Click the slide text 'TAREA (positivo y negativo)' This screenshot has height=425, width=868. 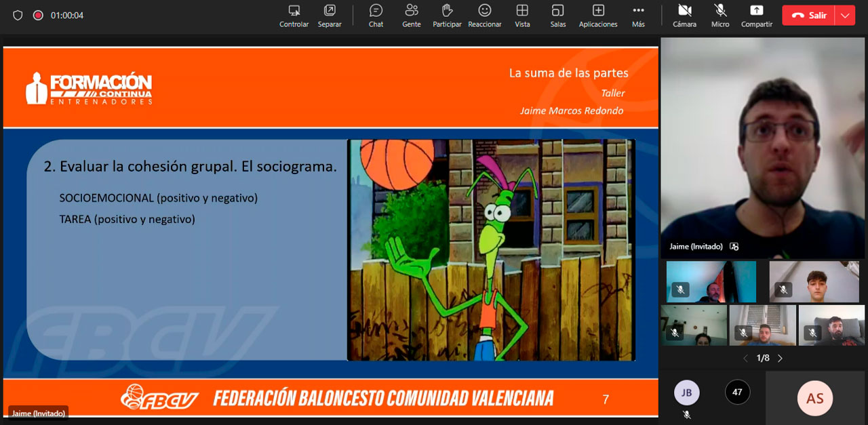[127, 219]
